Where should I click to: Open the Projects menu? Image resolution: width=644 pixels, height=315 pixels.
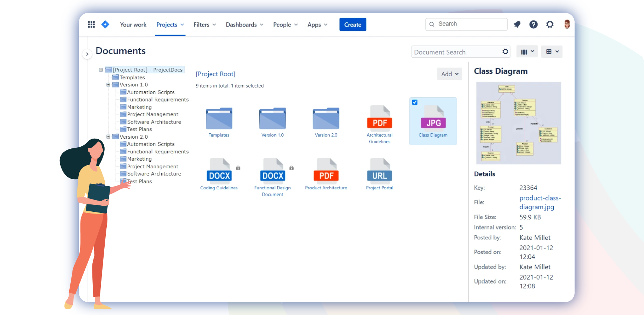coord(170,25)
